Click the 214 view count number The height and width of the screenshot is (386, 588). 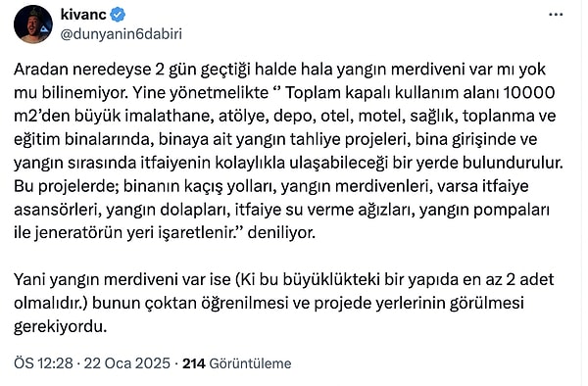(x=193, y=363)
